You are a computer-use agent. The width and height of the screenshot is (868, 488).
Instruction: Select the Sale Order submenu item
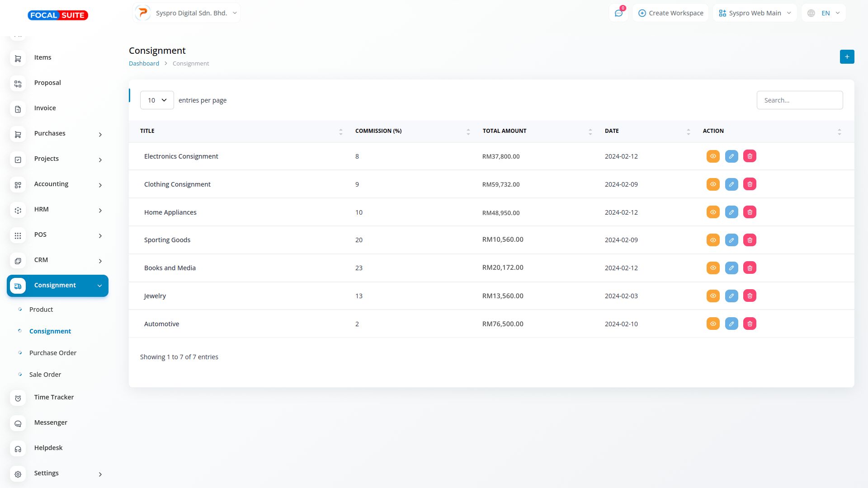point(45,375)
